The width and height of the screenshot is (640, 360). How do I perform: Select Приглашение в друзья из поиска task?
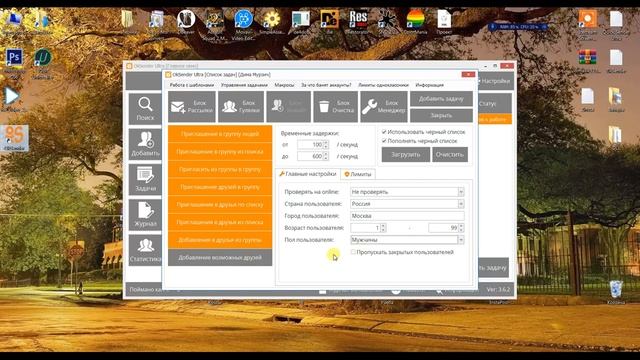coord(220,222)
